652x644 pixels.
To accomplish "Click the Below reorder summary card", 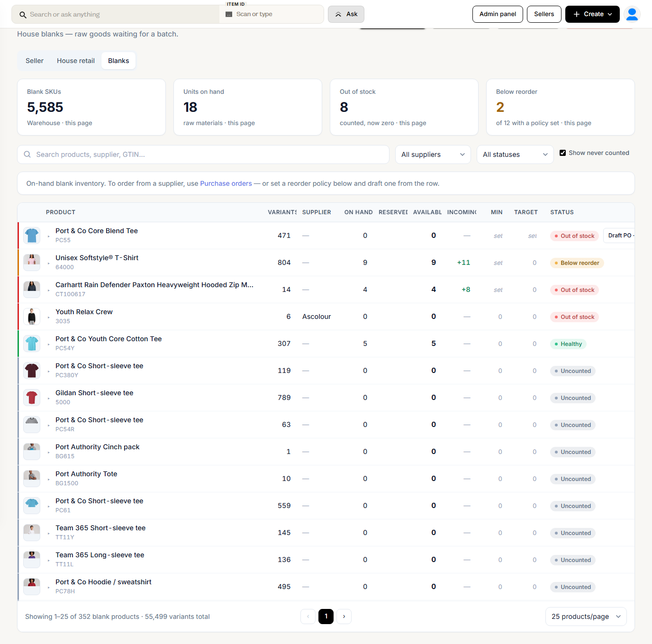I will [x=561, y=107].
